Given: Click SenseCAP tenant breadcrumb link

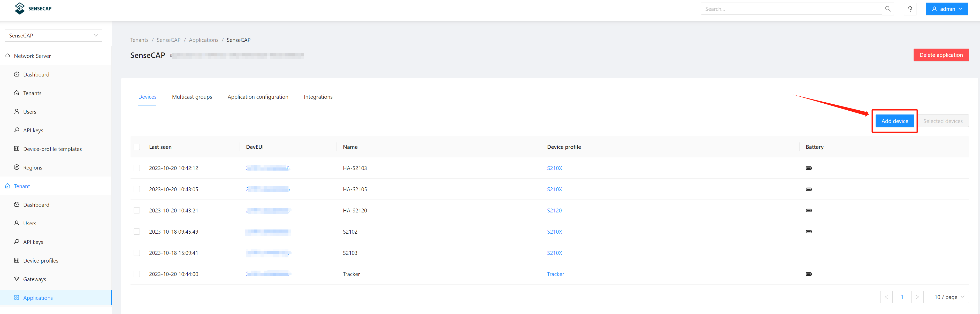Looking at the screenshot, I should pos(169,40).
